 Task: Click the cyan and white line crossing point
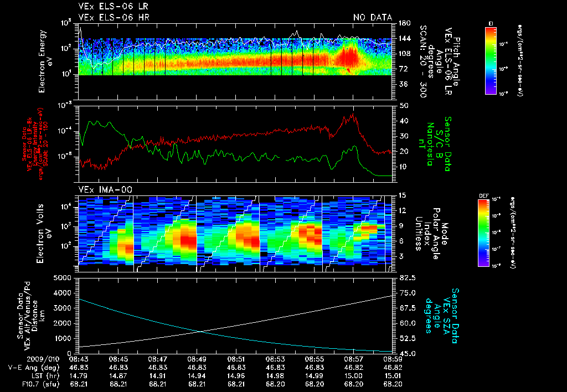click(199, 331)
